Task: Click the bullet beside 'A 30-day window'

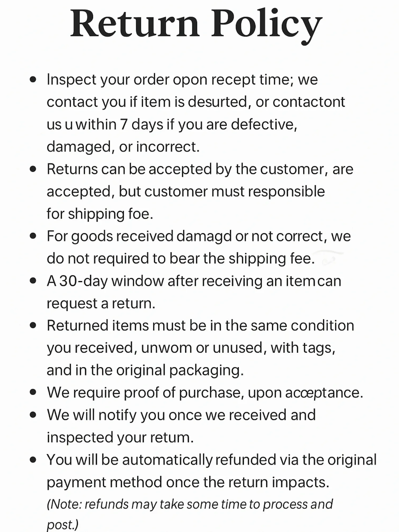Action: pyautogui.click(x=33, y=281)
